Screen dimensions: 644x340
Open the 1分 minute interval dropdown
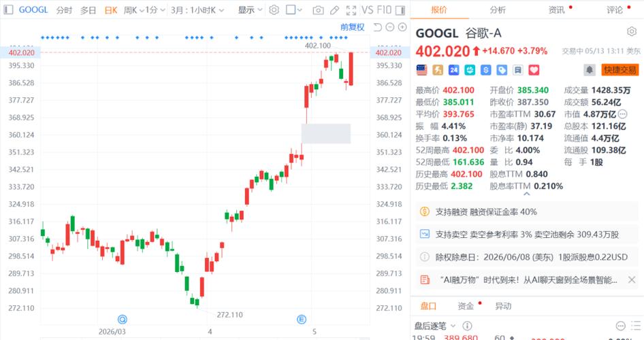(155, 10)
